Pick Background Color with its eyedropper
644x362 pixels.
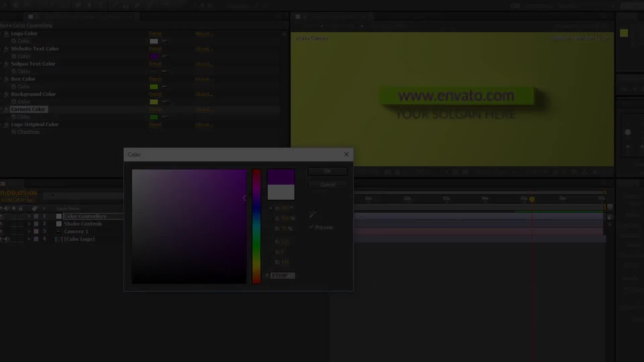click(x=165, y=102)
